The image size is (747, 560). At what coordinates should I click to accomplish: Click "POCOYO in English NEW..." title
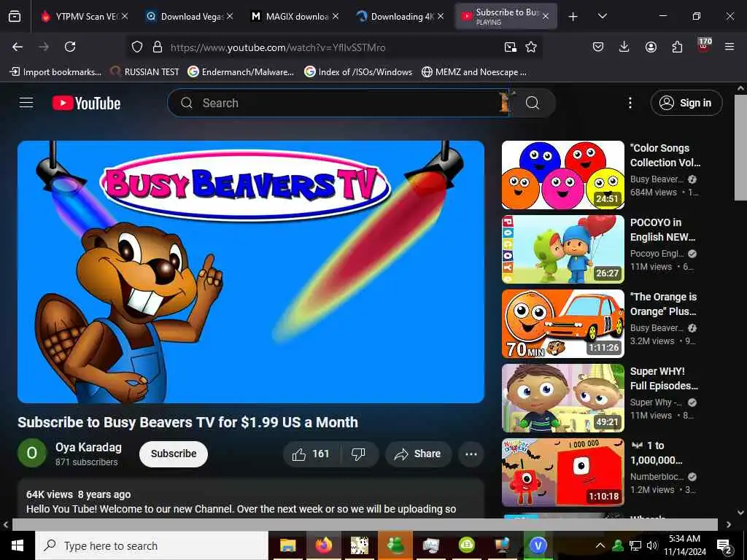tap(662, 230)
